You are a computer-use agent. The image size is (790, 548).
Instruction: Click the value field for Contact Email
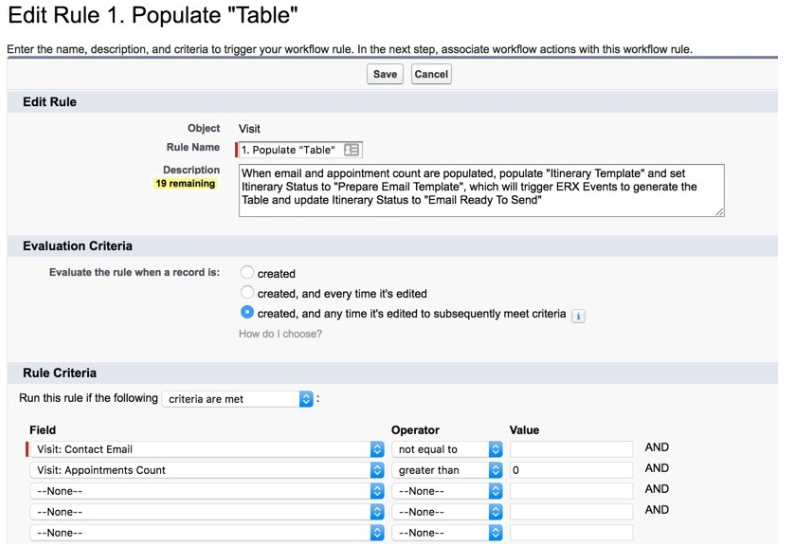(571, 450)
